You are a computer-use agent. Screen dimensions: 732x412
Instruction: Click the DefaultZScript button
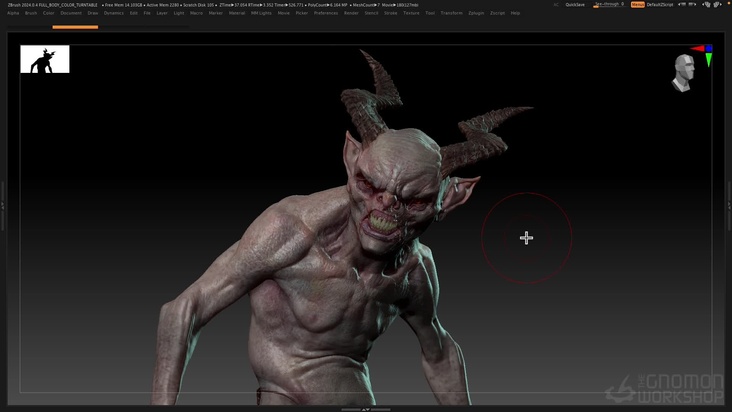(660, 5)
